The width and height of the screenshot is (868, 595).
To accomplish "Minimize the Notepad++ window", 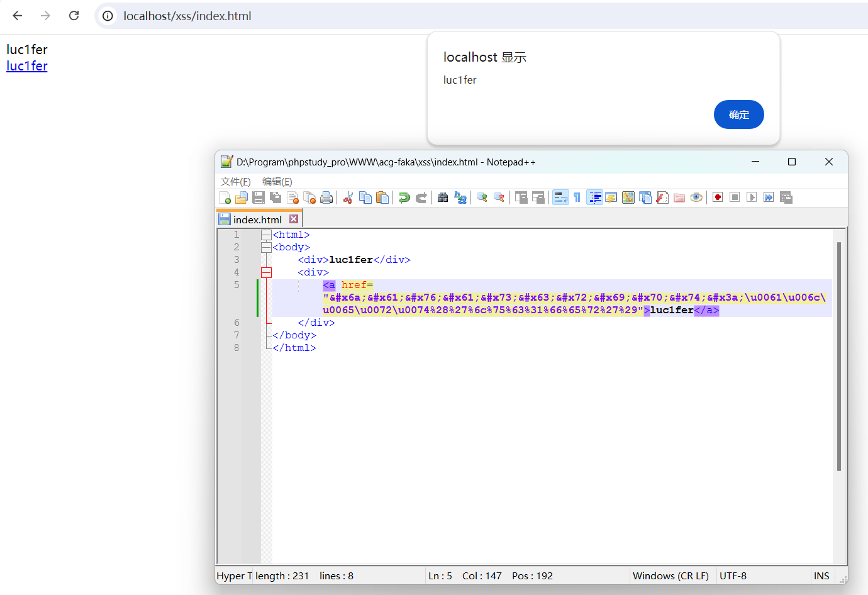I will pos(755,162).
